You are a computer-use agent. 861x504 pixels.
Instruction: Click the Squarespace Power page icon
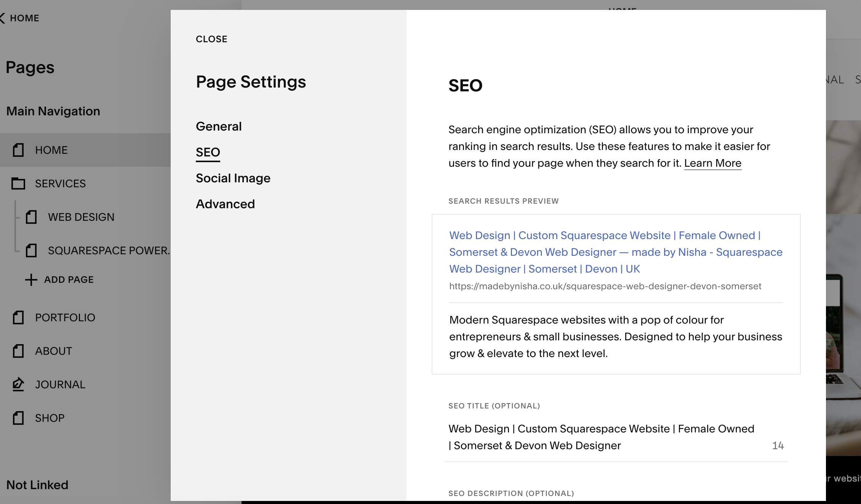tap(31, 250)
